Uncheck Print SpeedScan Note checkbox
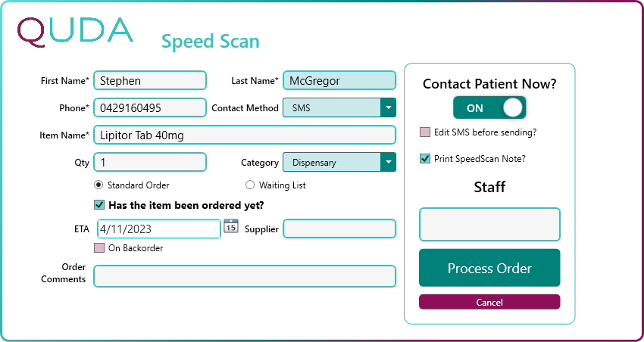644x342 pixels. (x=425, y=159)
